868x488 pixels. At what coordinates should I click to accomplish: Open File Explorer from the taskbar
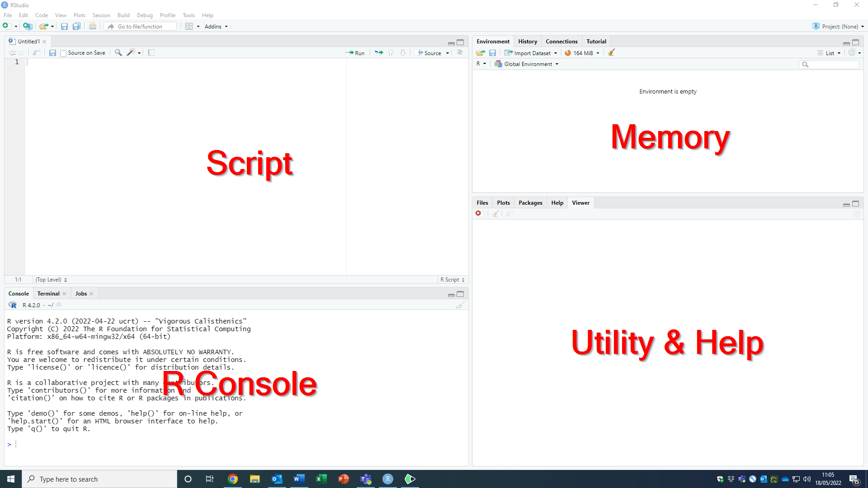[x=255, y=479]
